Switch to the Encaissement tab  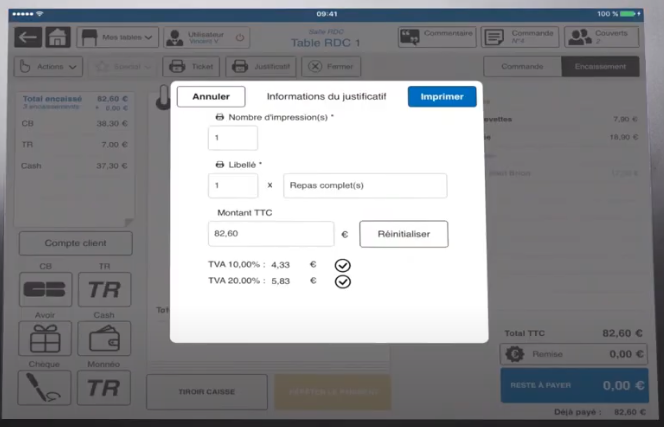point(600,67)
